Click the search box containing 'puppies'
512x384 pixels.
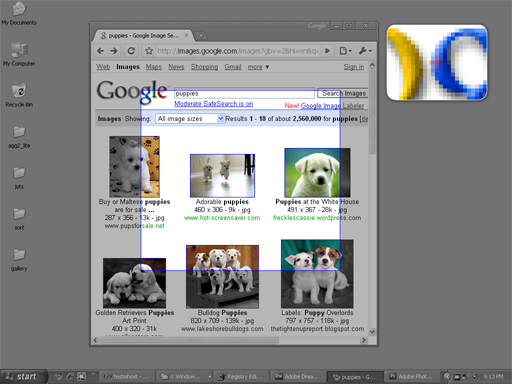point(244,93)
